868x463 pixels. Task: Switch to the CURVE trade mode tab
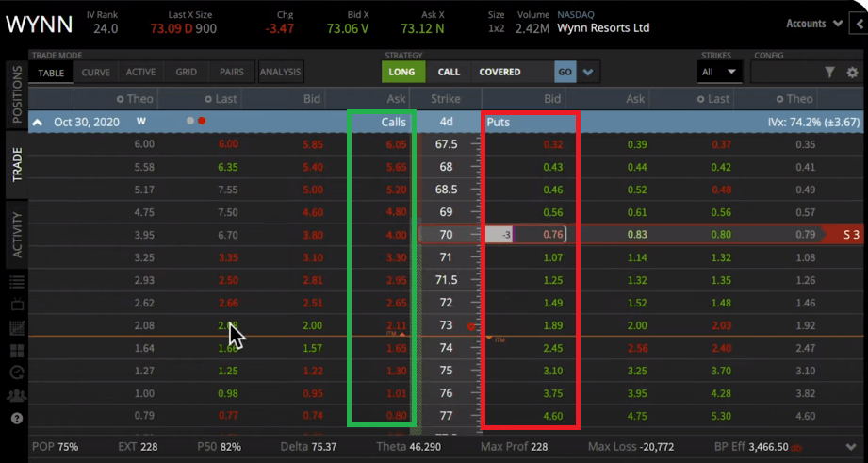click(x=95, y=73)
